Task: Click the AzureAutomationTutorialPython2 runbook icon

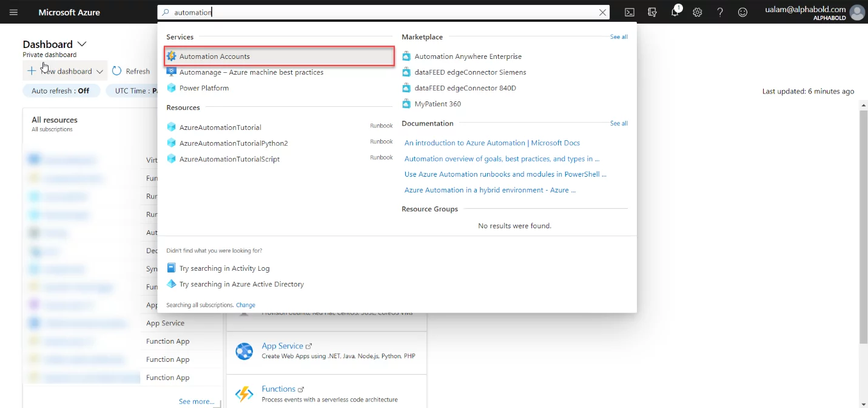Action: point(172,143)
